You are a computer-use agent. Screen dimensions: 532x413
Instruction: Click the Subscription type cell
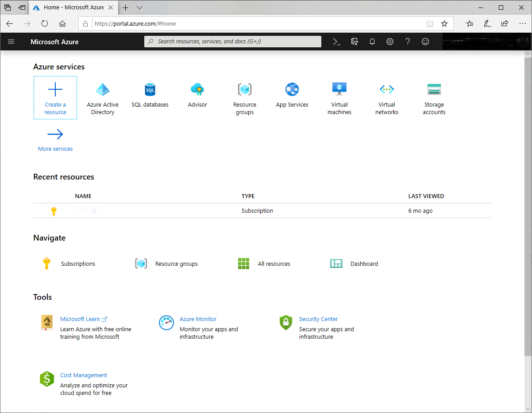point(258,211)
